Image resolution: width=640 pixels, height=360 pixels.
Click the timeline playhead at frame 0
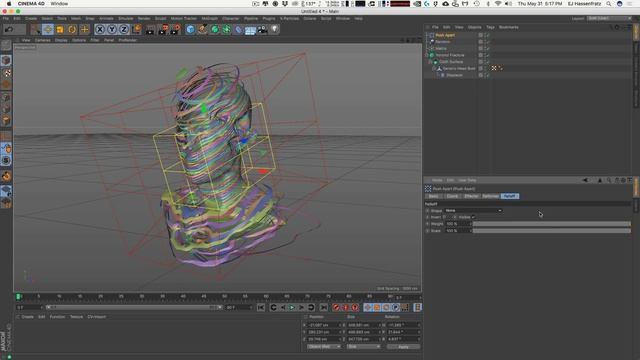pos(19,296)
